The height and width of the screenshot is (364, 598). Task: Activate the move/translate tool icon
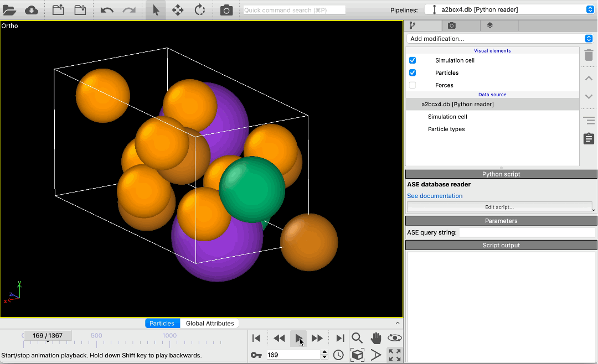pos(178,10)
